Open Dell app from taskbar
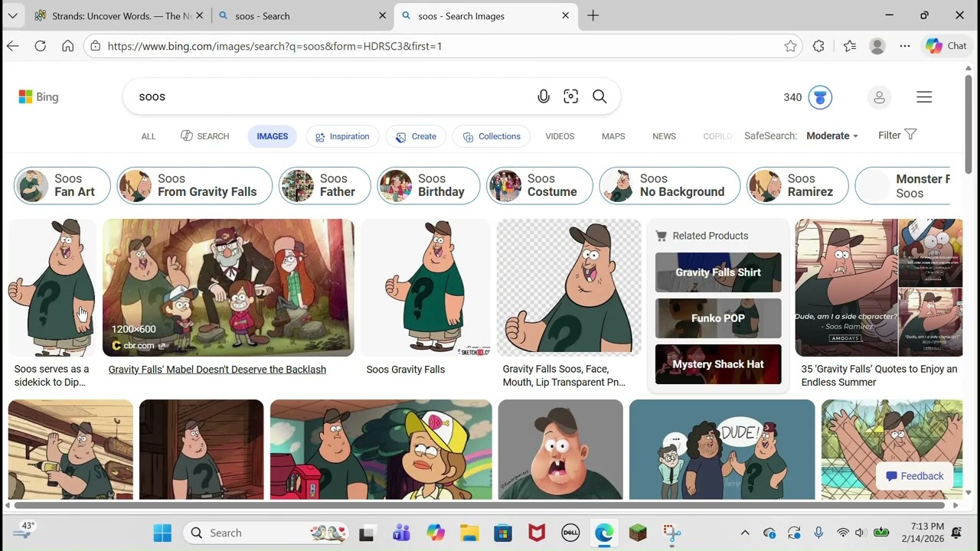980x551 pixels. 570,533
